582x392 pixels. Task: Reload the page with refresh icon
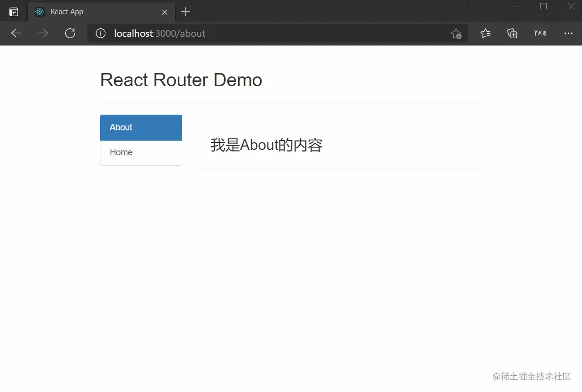pyautogui.click(x=70, y=33)
